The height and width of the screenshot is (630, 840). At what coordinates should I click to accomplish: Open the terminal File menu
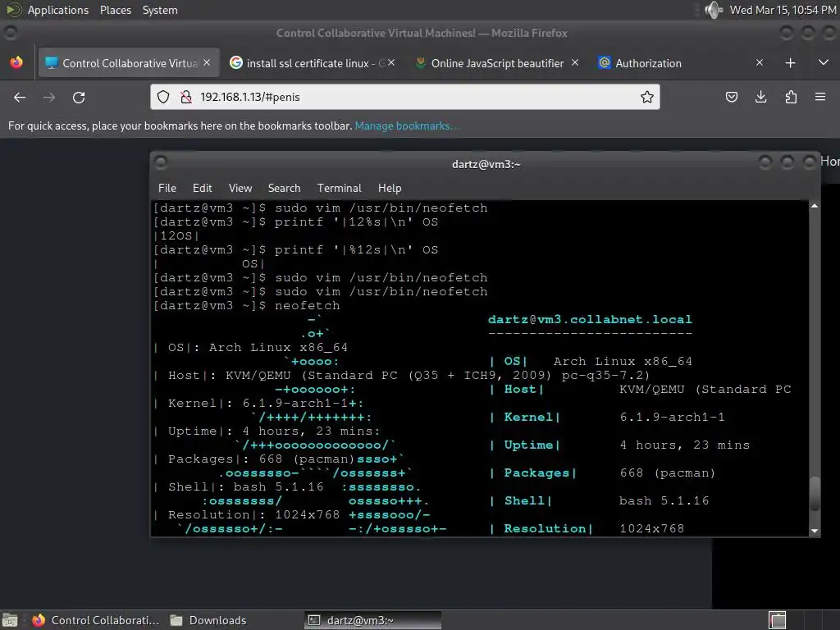167,188
